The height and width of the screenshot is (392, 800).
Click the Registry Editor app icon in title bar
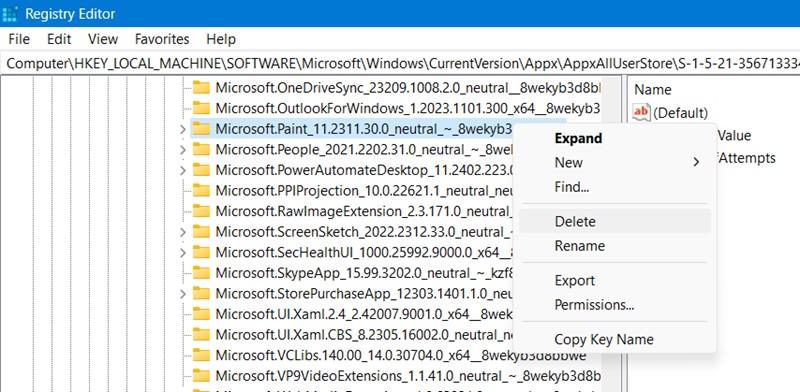(10, 14)
